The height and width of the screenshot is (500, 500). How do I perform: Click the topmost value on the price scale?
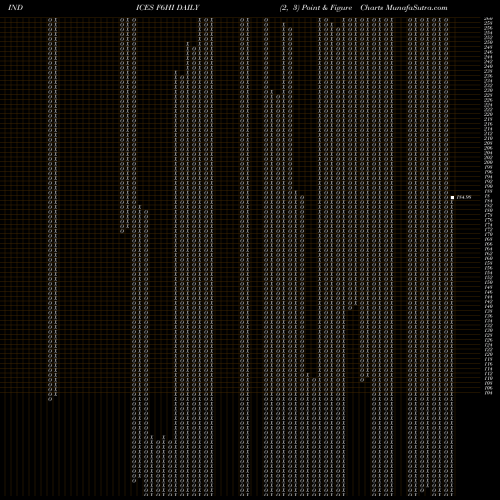[488, 19]
